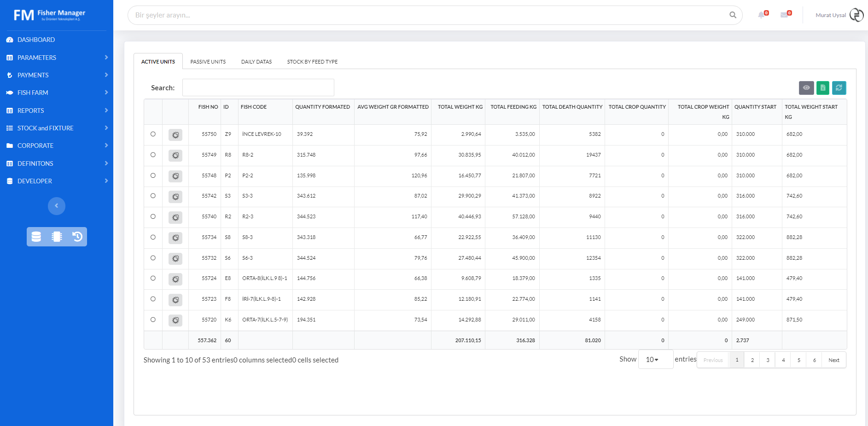Select radio button for row 55720

(x=153, y=320)
